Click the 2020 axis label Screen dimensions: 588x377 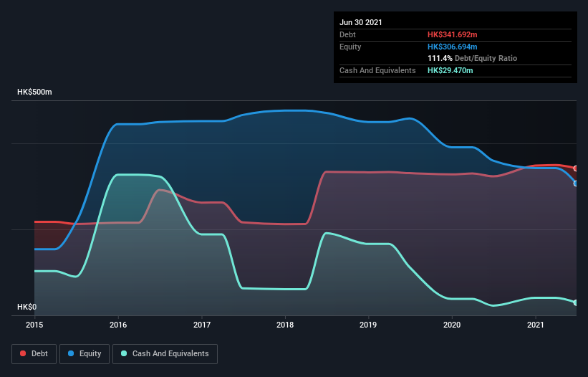[452, 325]
